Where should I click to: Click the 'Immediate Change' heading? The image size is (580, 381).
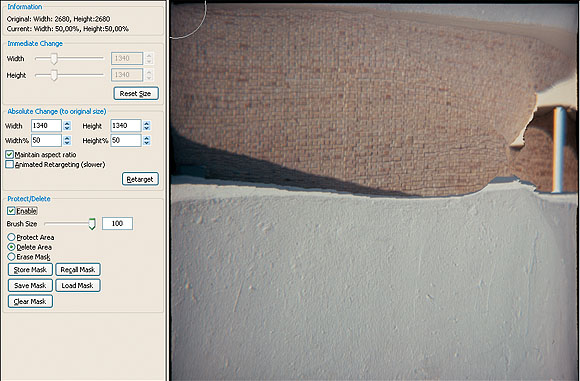(x=35, y=44)
